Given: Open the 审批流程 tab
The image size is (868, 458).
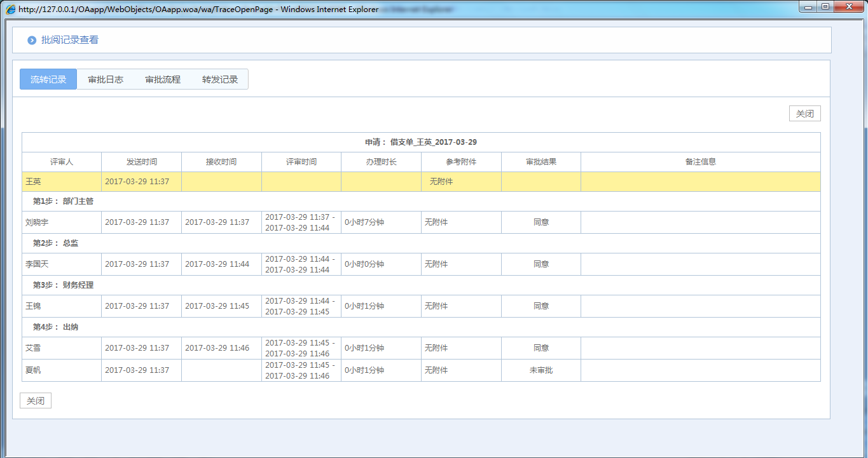Looking at the screenshot, I should (163, 79).
